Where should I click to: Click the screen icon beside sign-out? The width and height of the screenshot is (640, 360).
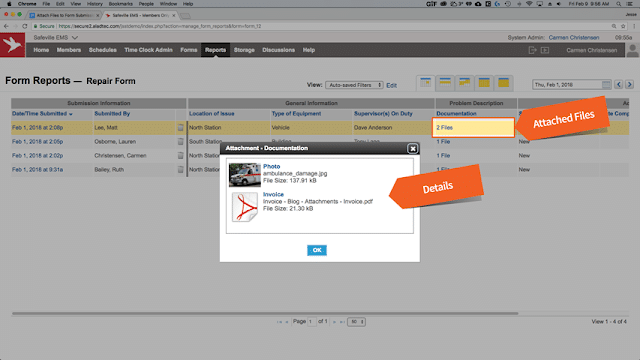coord(545,50)
